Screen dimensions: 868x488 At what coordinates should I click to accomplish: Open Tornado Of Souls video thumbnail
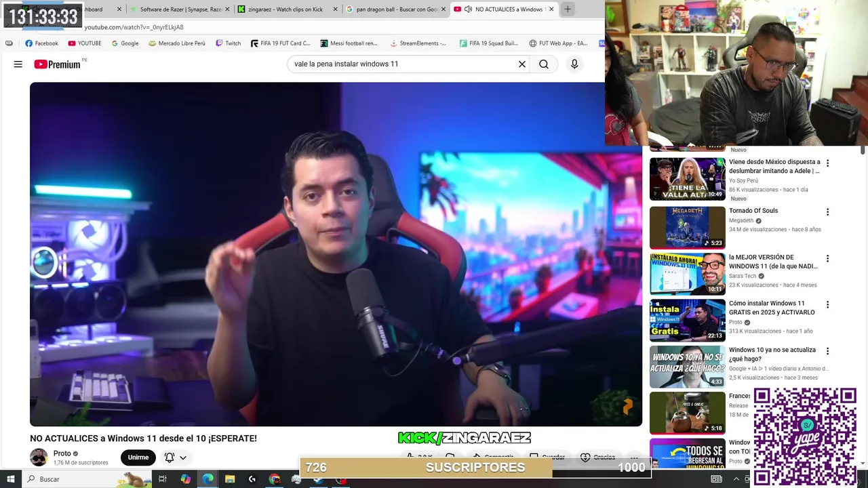(688, 228)
